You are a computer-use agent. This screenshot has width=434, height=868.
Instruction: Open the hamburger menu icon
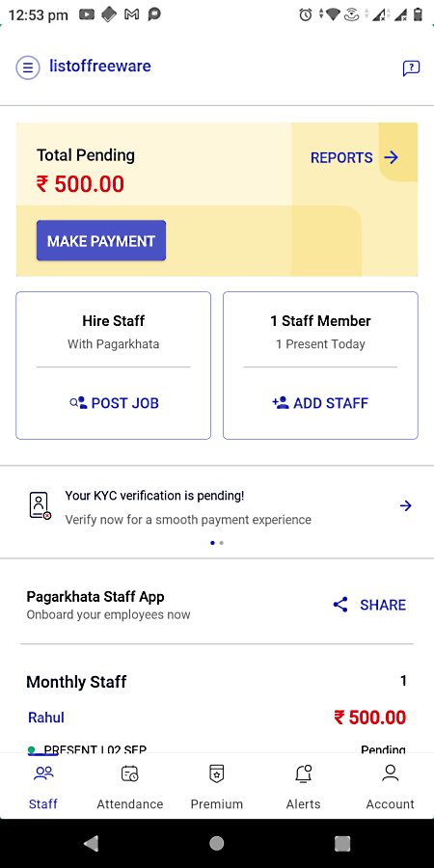coord(28,68)
